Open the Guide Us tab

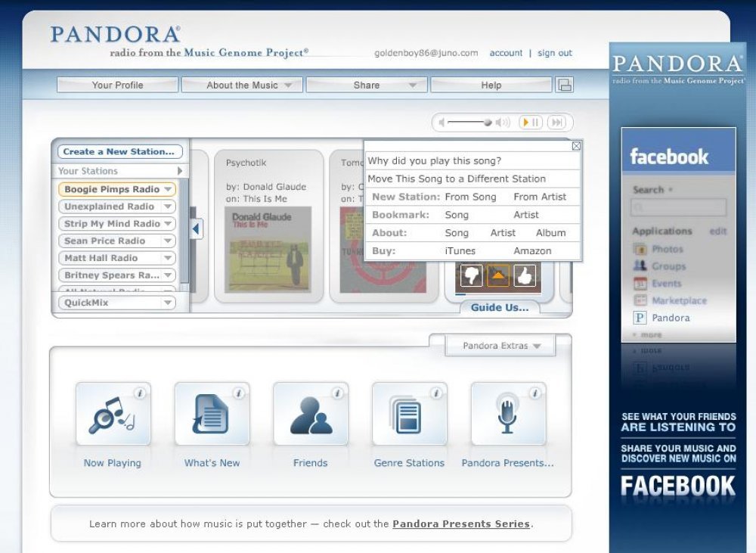point(500,308)
